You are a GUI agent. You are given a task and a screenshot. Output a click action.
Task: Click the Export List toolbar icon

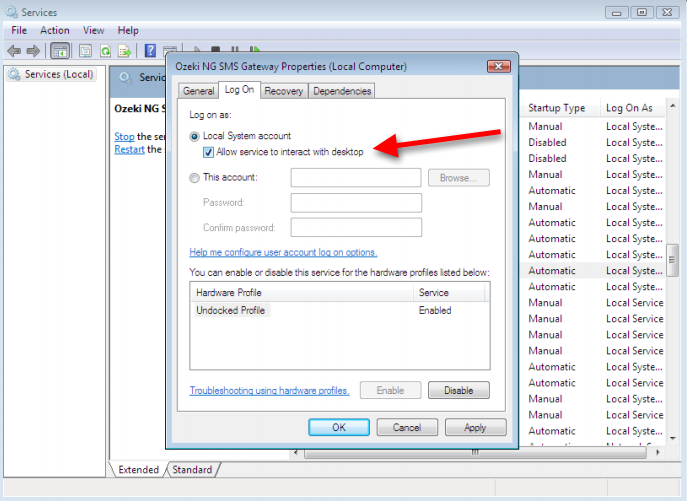pos(125,51)
